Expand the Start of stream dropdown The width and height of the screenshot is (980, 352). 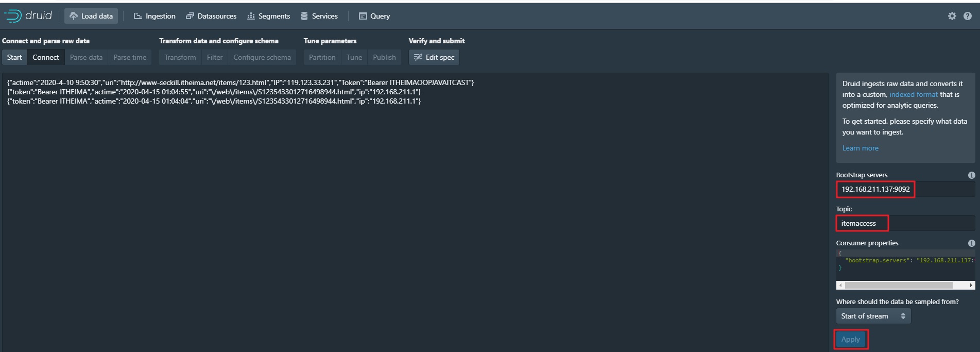[x=873, y=316]
